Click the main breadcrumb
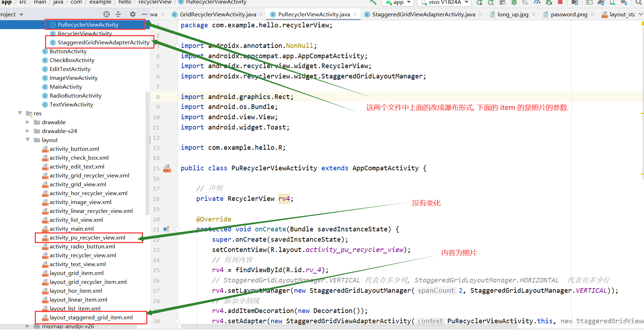This screenshot has height=330, width=644. (x=40, y=2)
